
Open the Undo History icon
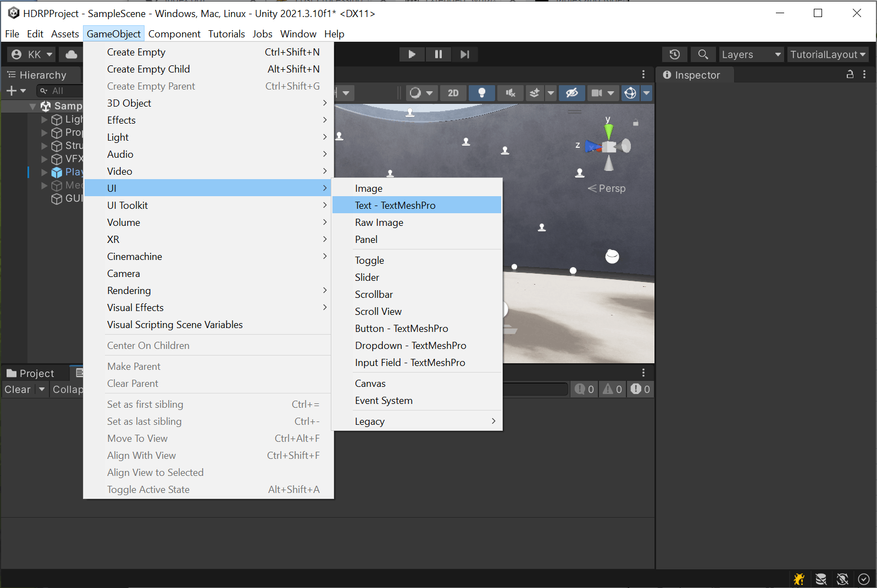click(x=675, y=54)
